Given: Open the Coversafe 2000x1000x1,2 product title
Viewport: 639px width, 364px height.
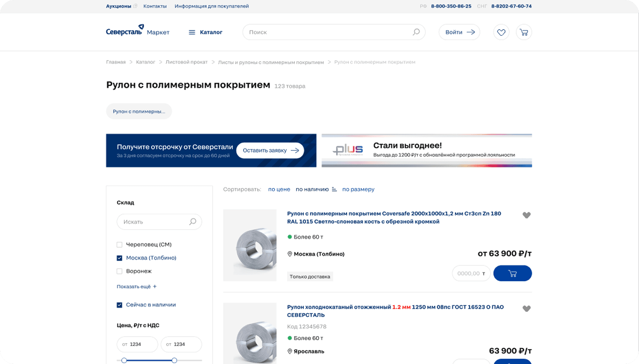Looking at the screenshot, I should click(x=394, y=218).
